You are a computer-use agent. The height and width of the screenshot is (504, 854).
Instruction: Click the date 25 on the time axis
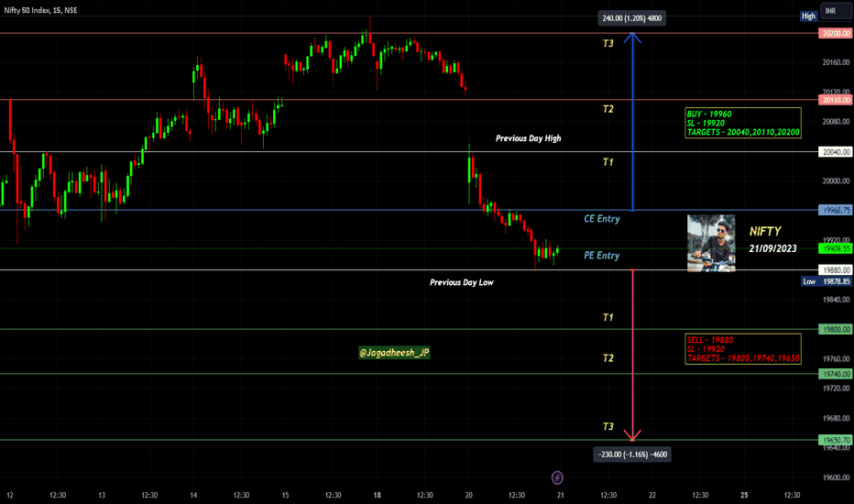744,495
